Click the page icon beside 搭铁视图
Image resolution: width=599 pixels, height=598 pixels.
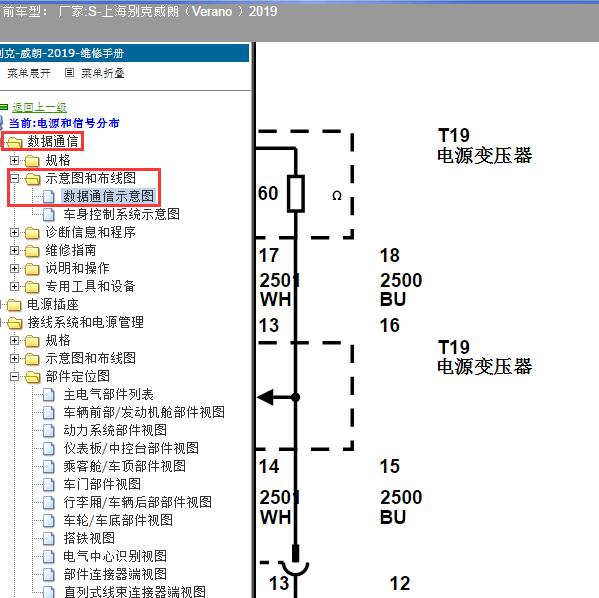pos(49,538)
